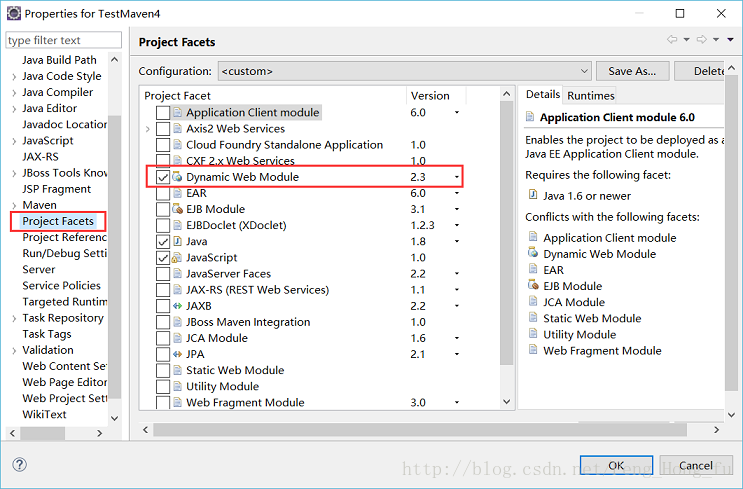
Task: Click the help question mark icon
Action: [19, 464]
